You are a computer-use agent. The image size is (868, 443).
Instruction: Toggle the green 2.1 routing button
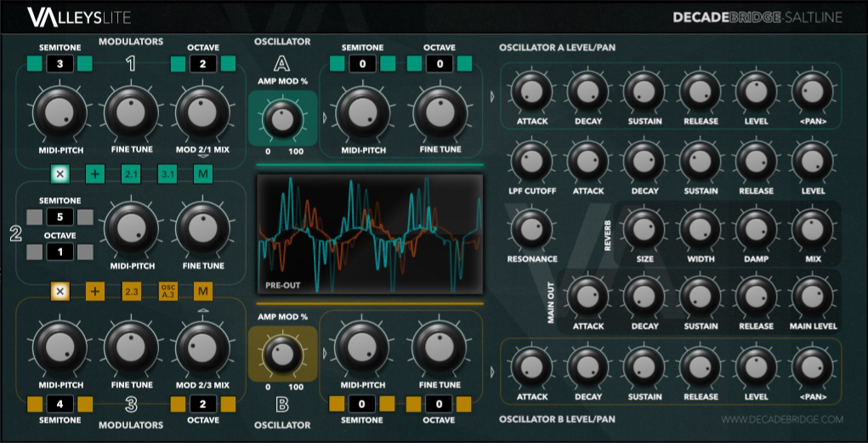(x=131, y=174)
